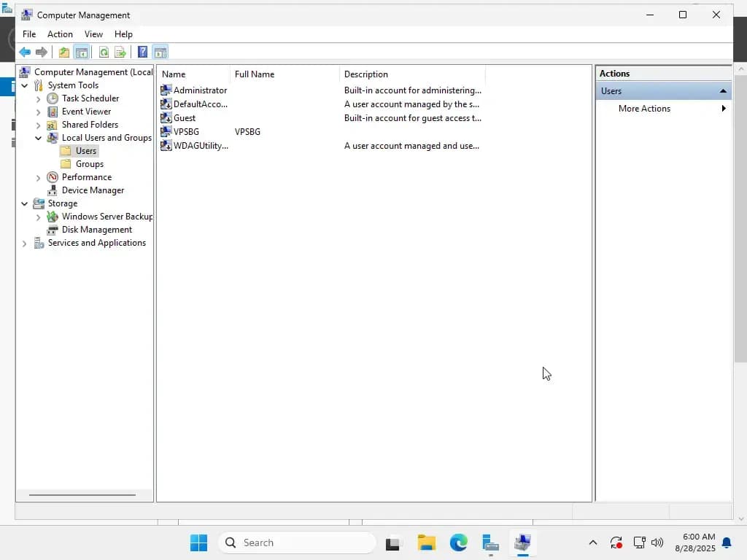Launch Microsoft Edge from the taskbar

(458, 542)
